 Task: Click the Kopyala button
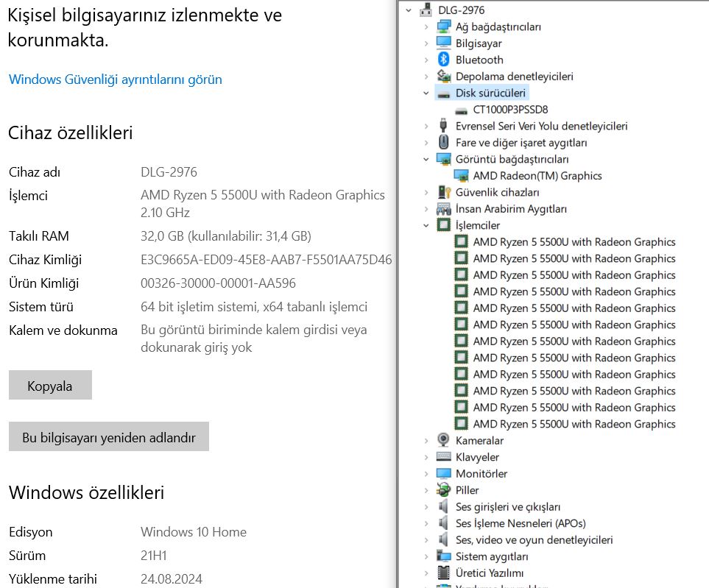tap(50, 385)
